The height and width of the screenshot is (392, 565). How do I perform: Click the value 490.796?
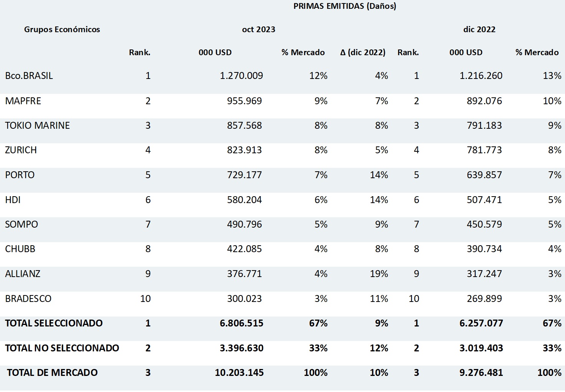tap(245, 225)
